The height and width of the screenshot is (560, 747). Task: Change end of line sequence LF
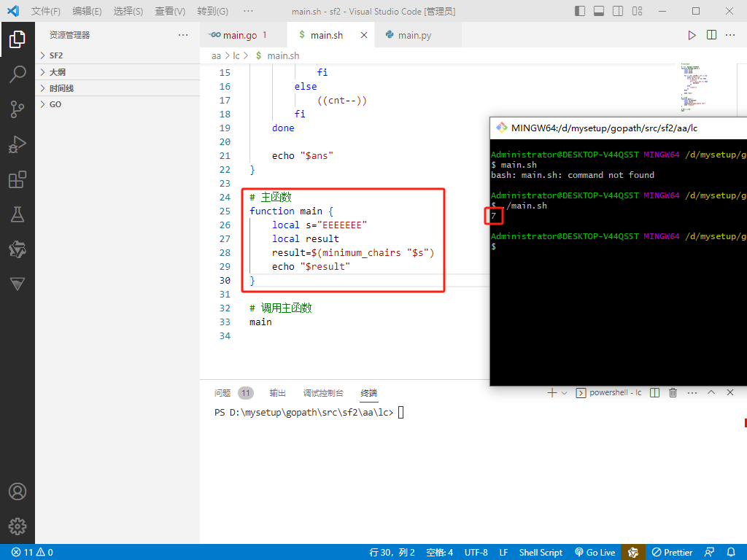[503, 553]
